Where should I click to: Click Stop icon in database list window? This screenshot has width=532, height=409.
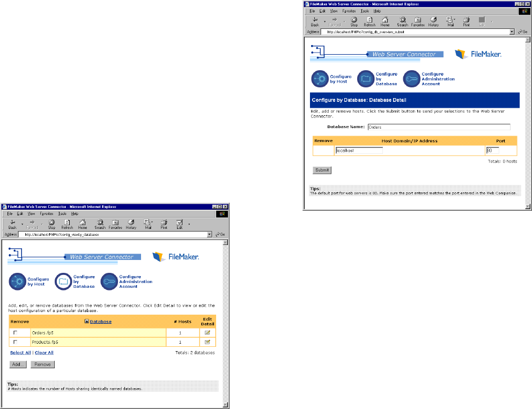click(51, 224)
